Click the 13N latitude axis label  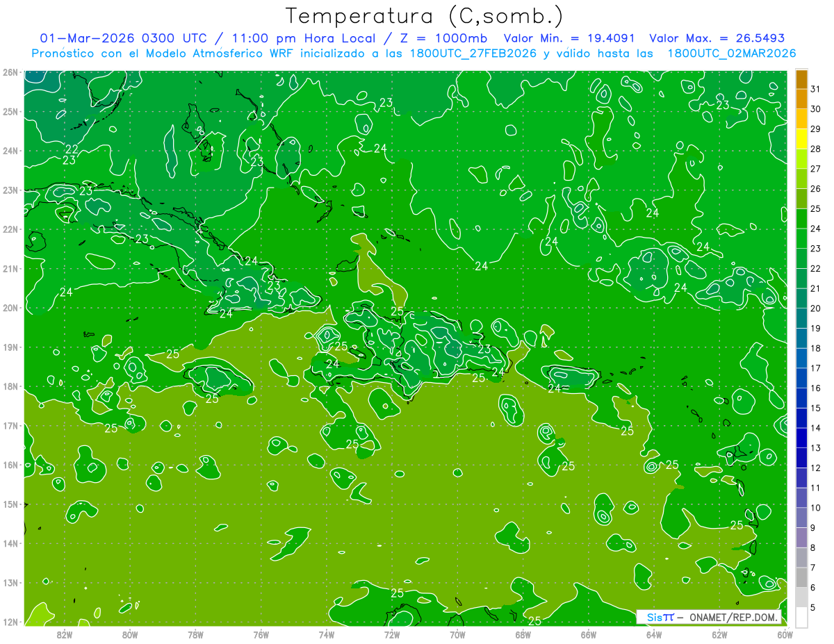coord(10,583)
